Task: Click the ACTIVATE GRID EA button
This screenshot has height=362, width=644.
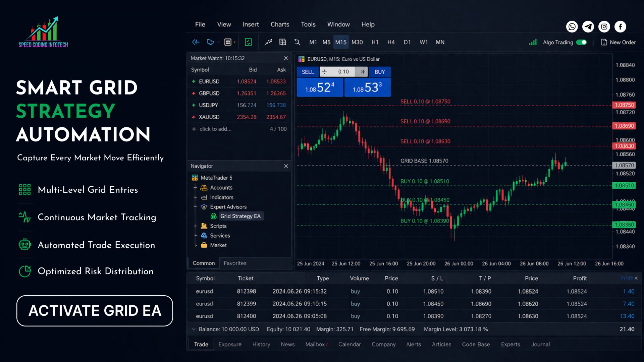Action: (x=95, y=311)
